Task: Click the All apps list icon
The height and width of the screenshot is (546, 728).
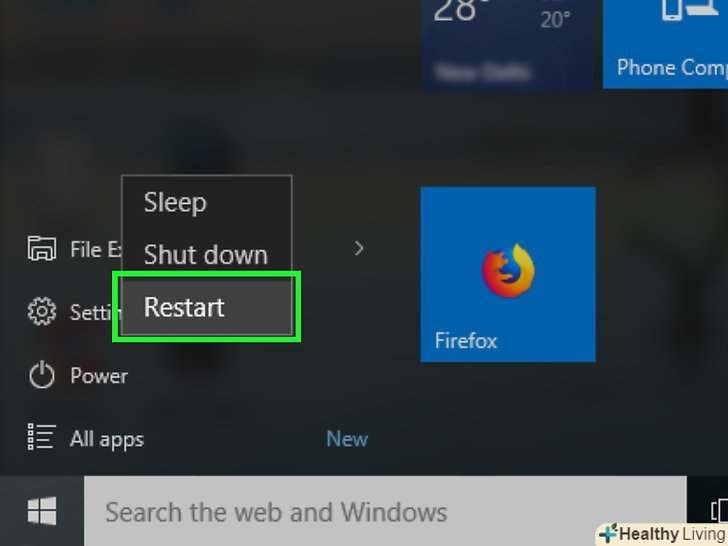Action: [x=41, y=438]
